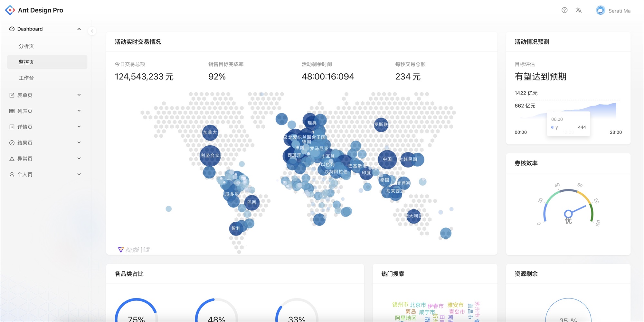Viewport: 644px width, 322px height.
Task: Click the 券核效率 card title
Action: (526, 163)
